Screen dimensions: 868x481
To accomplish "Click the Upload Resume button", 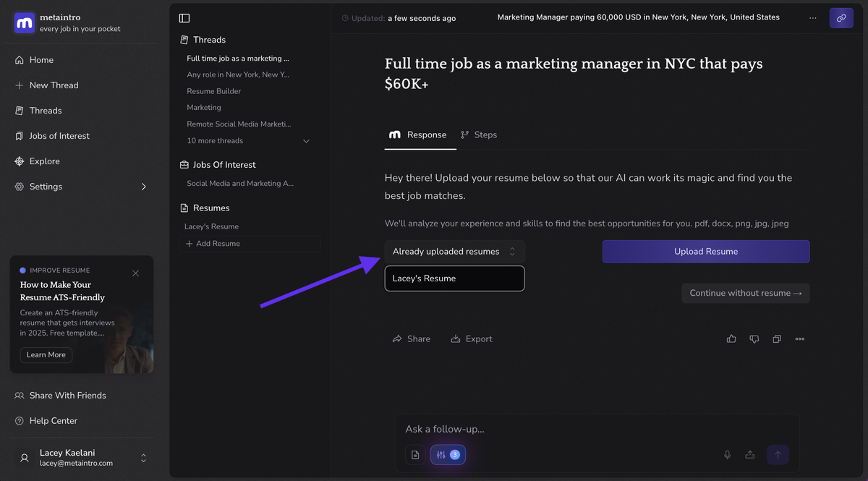I will (705, 252).
